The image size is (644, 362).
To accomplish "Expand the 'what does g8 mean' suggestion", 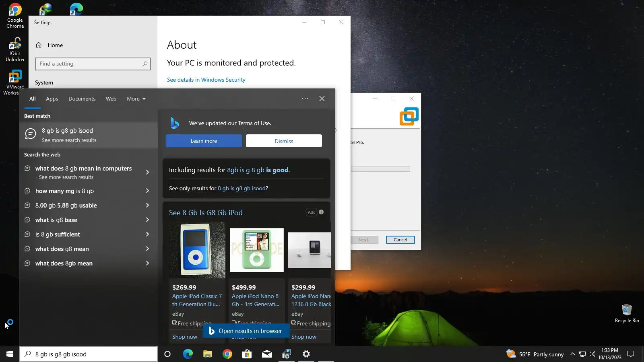I will pos(147,249).
